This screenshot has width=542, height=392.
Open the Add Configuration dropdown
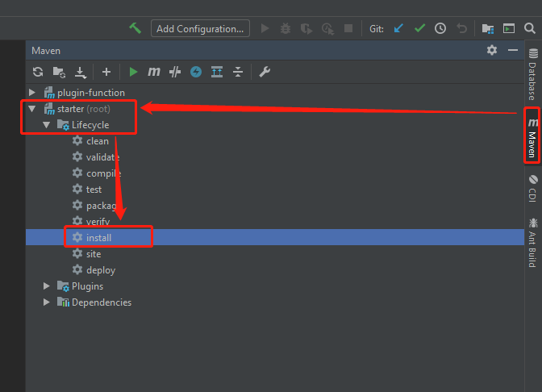200,29
